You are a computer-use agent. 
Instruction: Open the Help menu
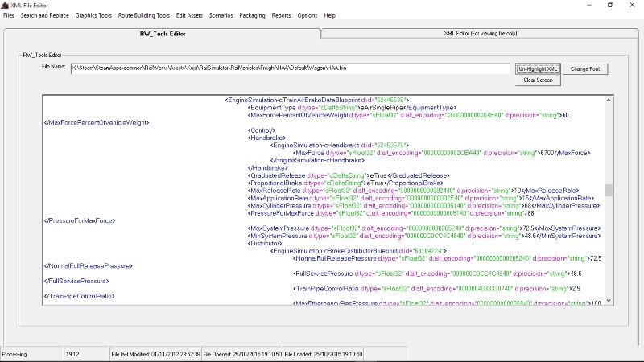[x=330, y=15]
